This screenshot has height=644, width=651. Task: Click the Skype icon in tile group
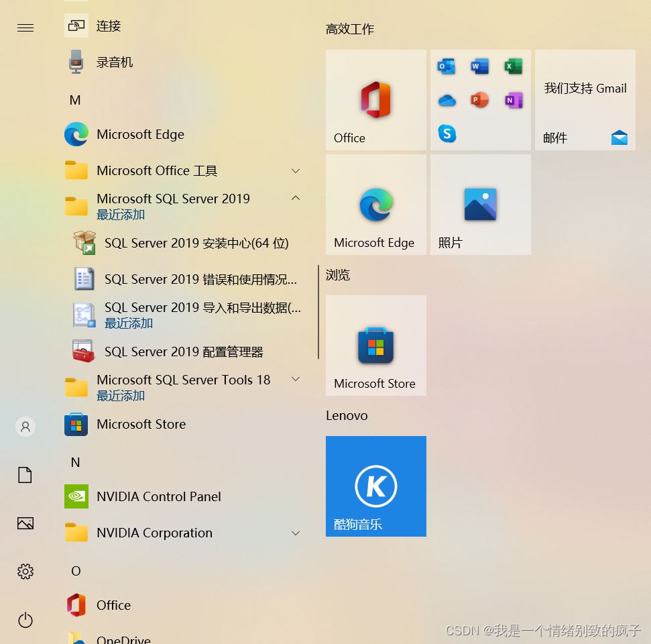pyautogui.click(x=447, y=133)
